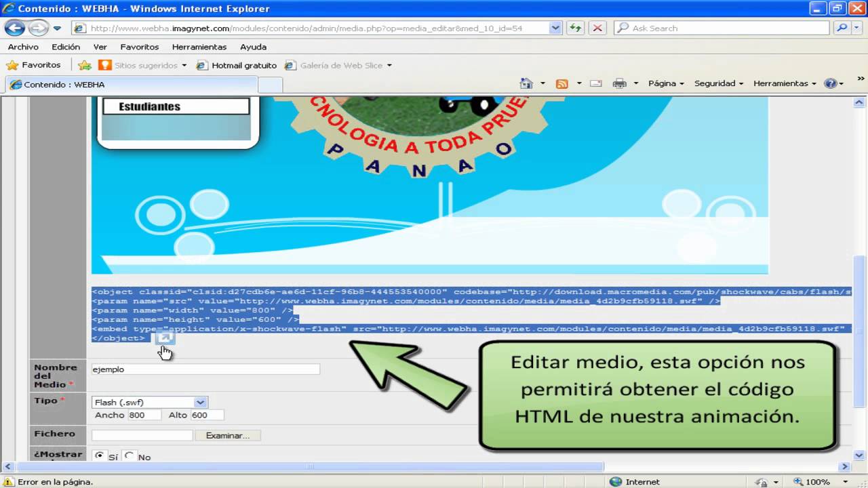Open Sitios sugeridos in favorites bar
The width and height of the screenshot is (868, 488).
(142, 66)
